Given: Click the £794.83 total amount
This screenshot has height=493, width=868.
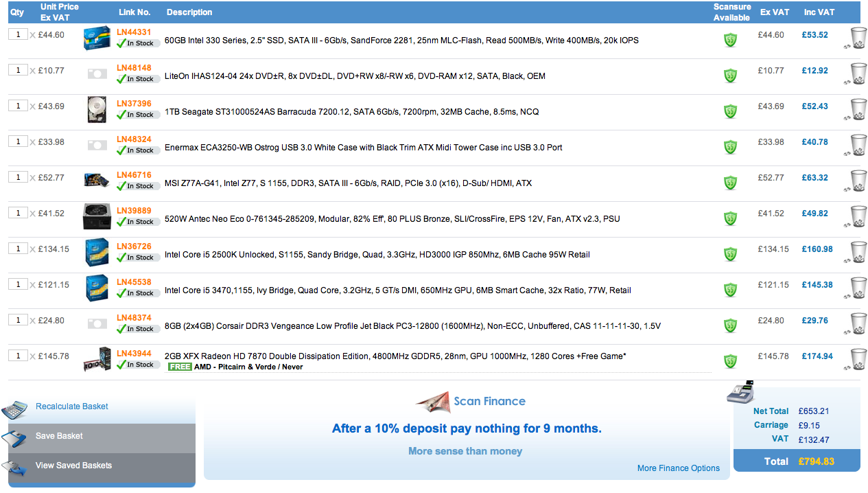Looking at the screenshot, I should point(817,461).
